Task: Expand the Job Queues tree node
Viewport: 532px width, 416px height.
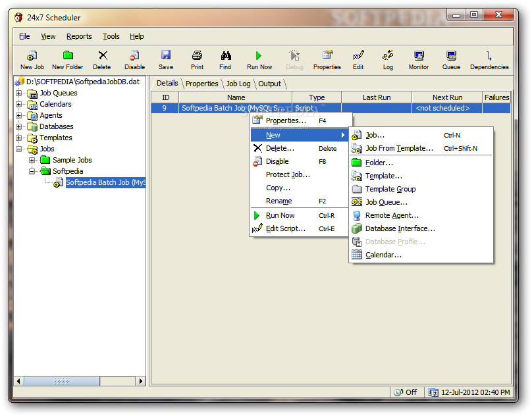Action: pos(19,93)
